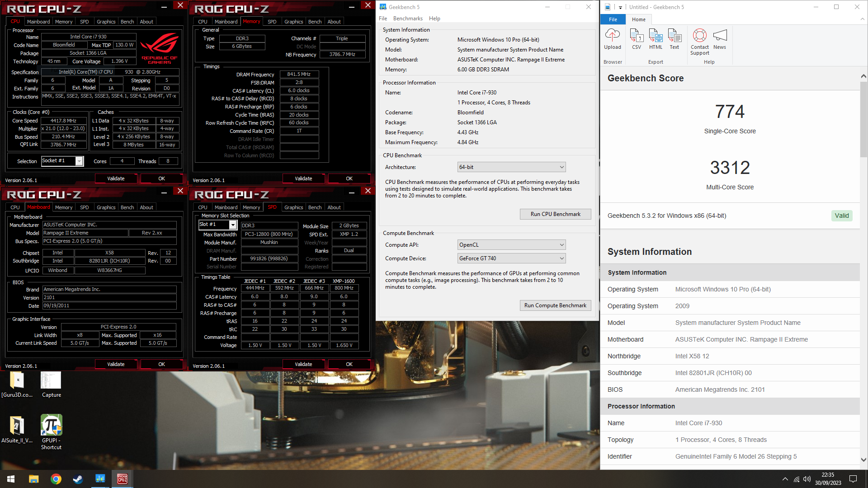The width and height of the screenshot is (868, 488).
Task: Open the Architecture 64-bit dropdown
Action: [x=511, y=167]
